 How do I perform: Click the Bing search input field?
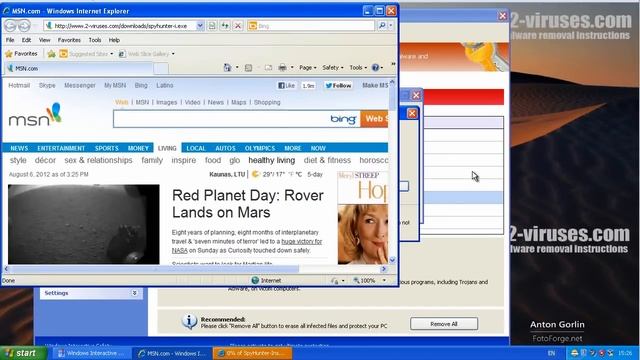(222, 119)
